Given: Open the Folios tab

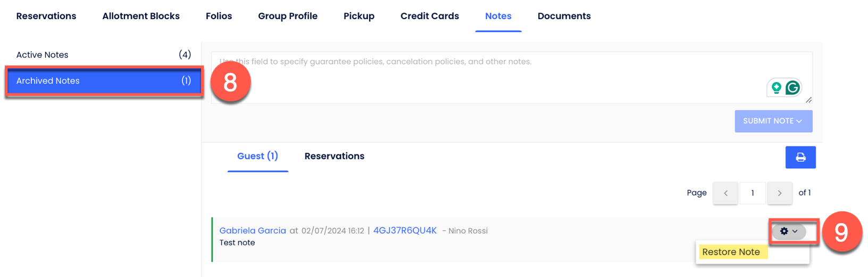Looking at the screenshot, I should pyautogui.click(x=219, y=16).
